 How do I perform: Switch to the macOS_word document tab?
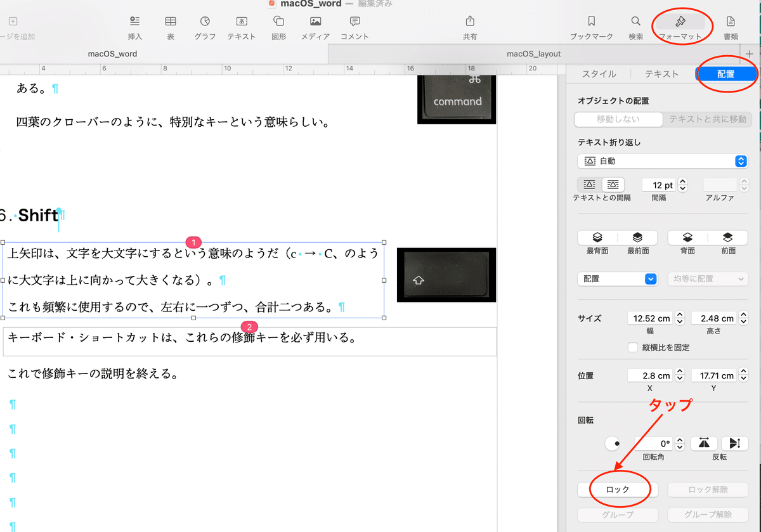pos(112,54)
